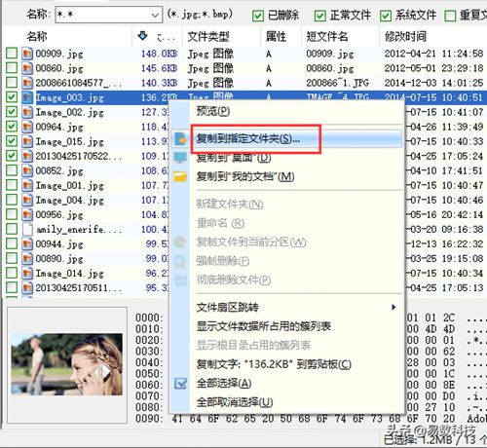Image resolution: width=487 pixels, height=448 pixels.
Task: Check the box next to 00860.jpg
Action: pyautogui.click(x=12, y=68)
